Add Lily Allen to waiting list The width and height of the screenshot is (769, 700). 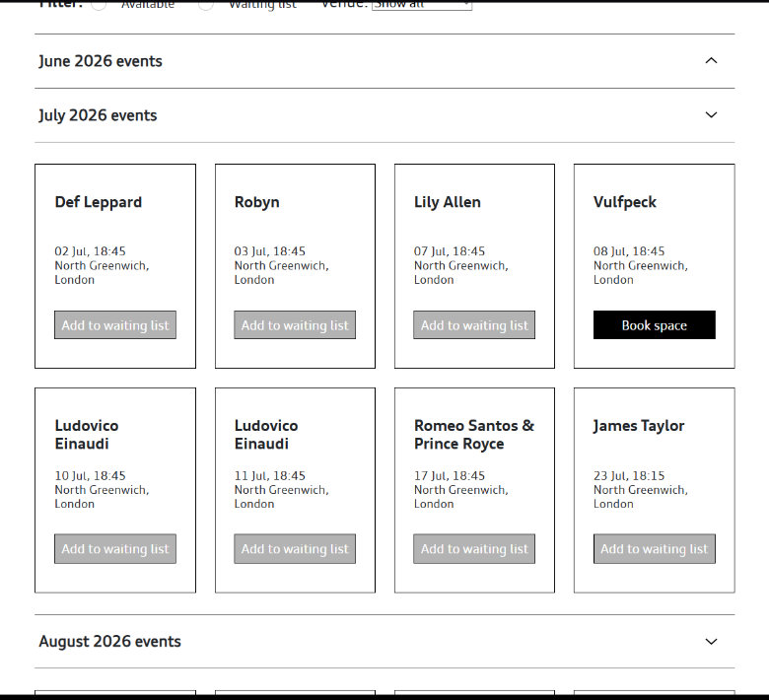click(474, 324)
